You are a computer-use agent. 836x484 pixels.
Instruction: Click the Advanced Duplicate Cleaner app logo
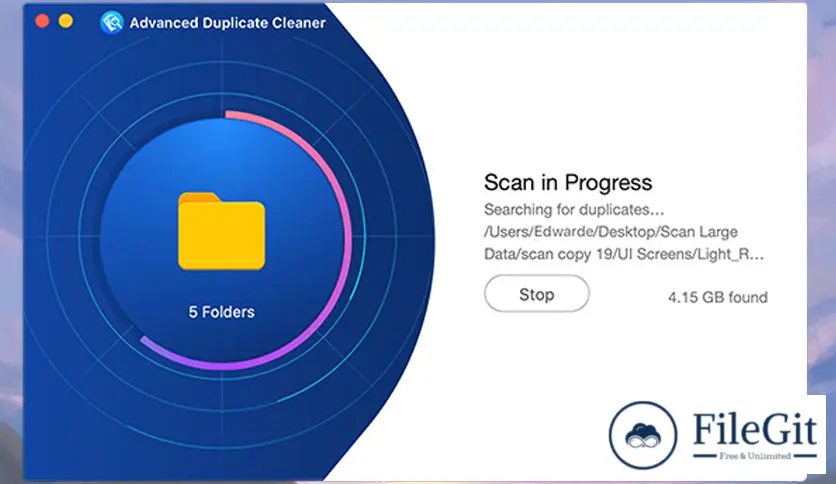111,22
